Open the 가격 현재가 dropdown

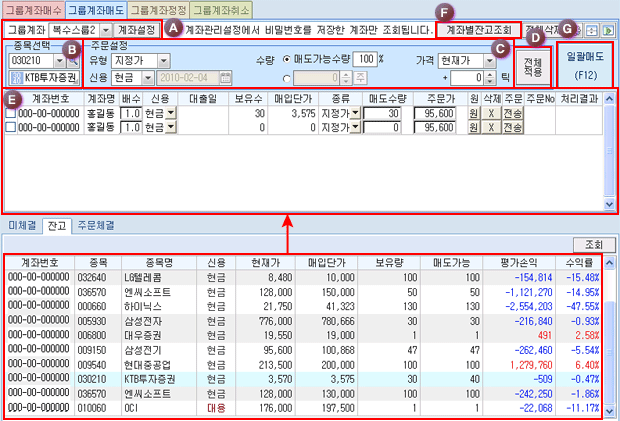coord(489,60)
